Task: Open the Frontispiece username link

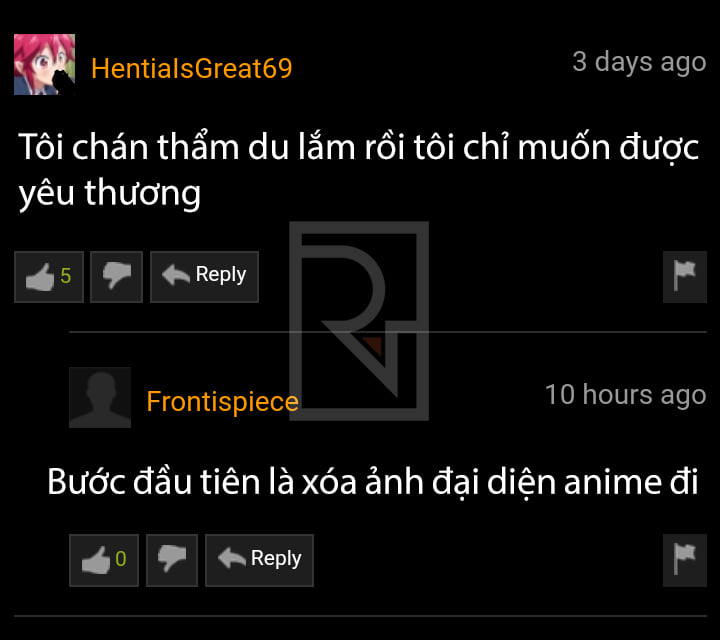Action: tap(223, 402)
